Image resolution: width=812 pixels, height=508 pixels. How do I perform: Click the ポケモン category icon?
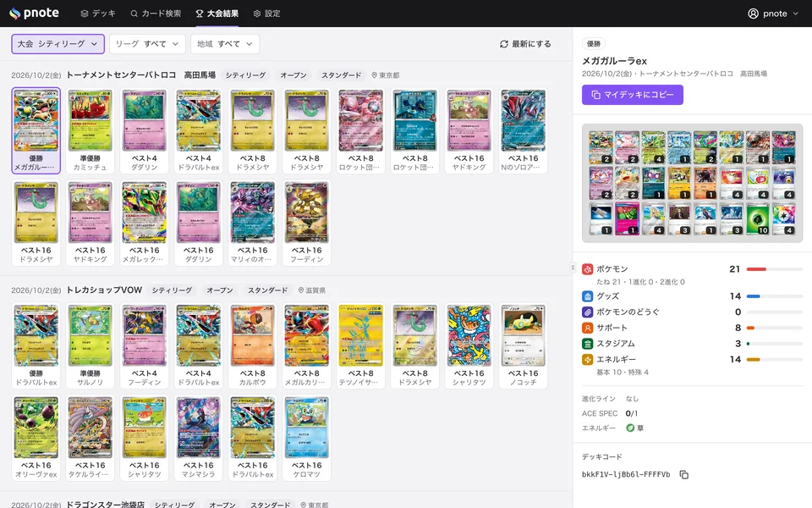click(587, 269)
